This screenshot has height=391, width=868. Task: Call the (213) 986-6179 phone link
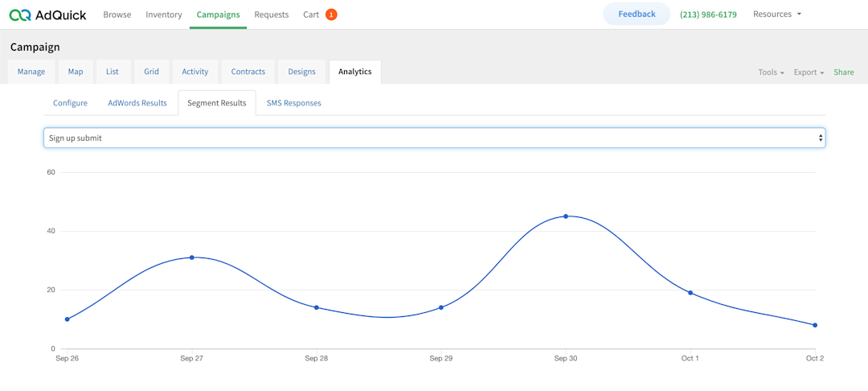tap(708, 14)
